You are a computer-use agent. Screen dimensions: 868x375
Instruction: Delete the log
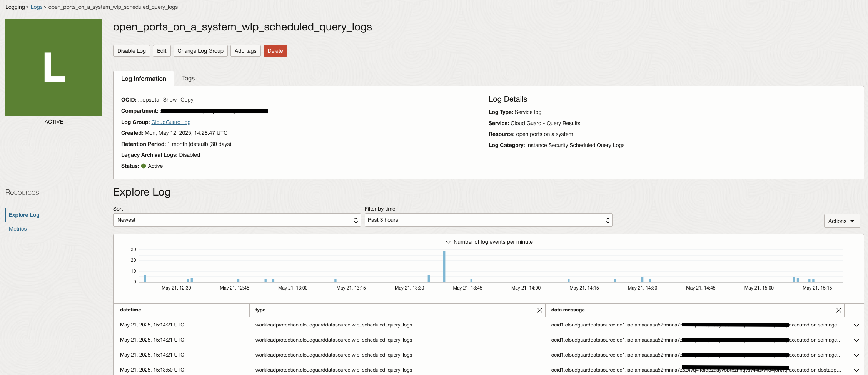coord(275,50)
